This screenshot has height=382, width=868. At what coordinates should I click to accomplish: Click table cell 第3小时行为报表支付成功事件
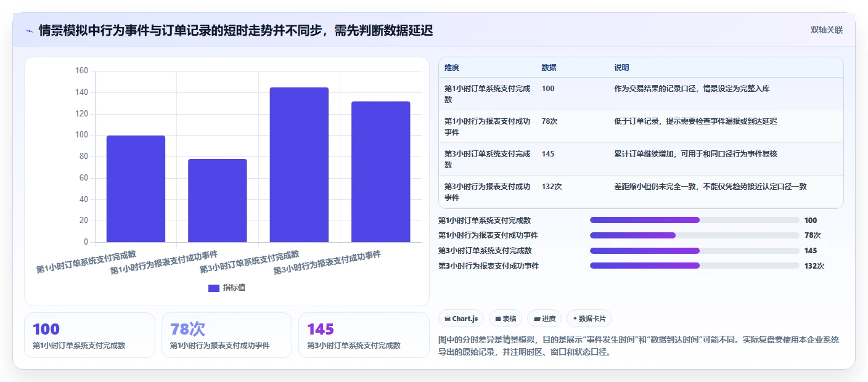487,192
